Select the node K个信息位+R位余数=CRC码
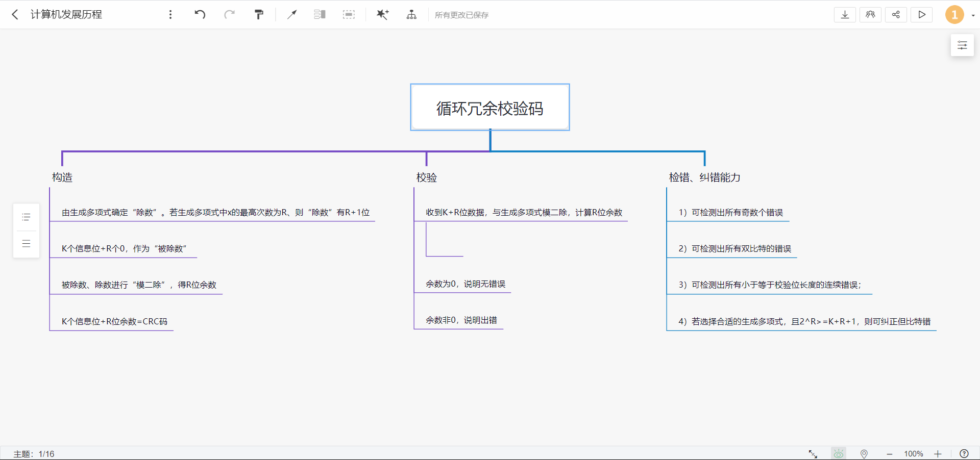Viewport: 980px width, 460px height. point(114,322)
